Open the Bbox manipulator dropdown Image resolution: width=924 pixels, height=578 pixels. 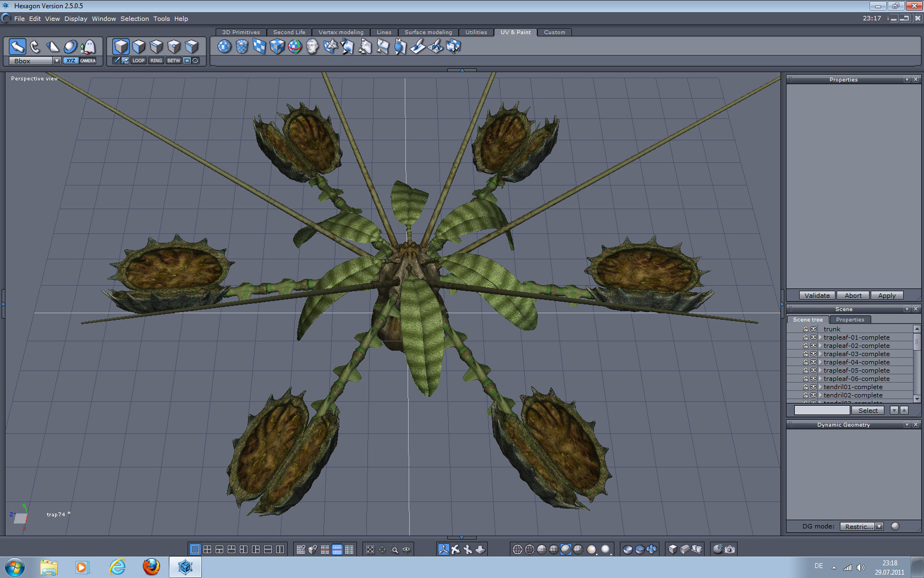tap(57, 61)
